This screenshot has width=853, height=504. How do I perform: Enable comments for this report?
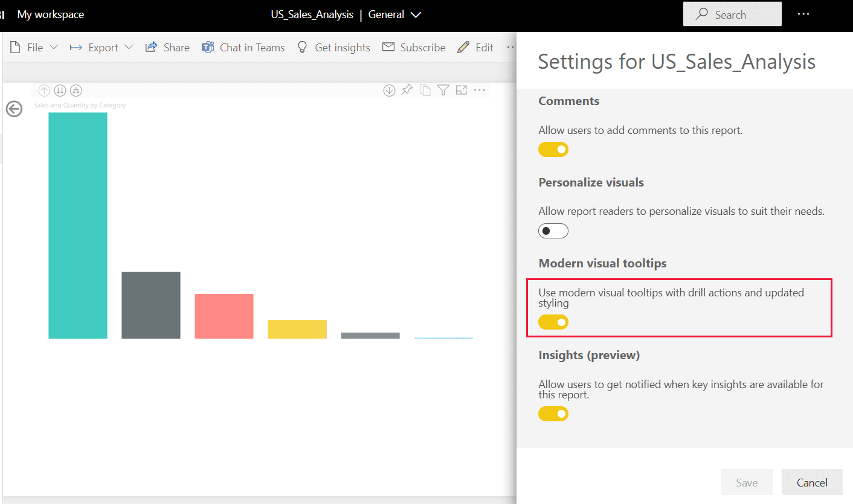pos(553,149)
